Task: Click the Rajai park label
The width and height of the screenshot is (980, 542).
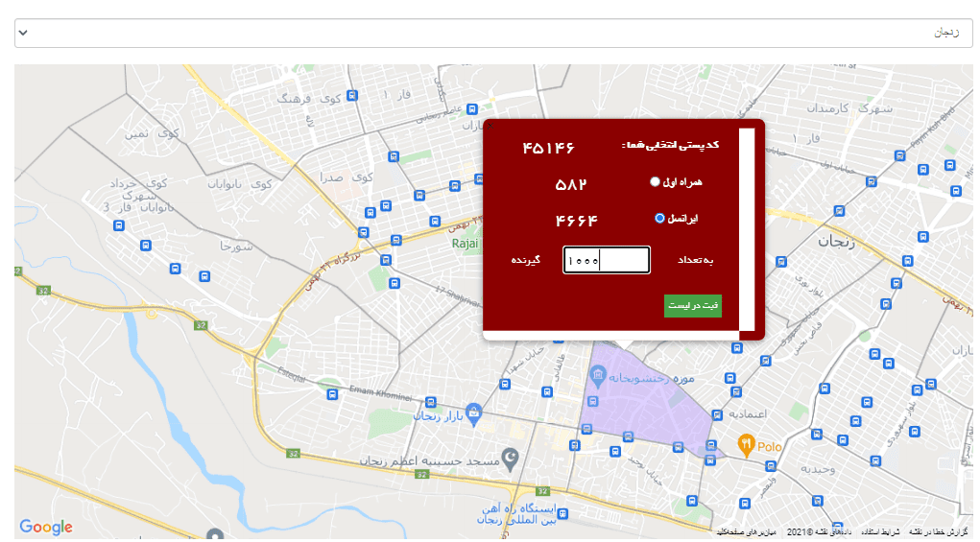Action: click(465, 244)
